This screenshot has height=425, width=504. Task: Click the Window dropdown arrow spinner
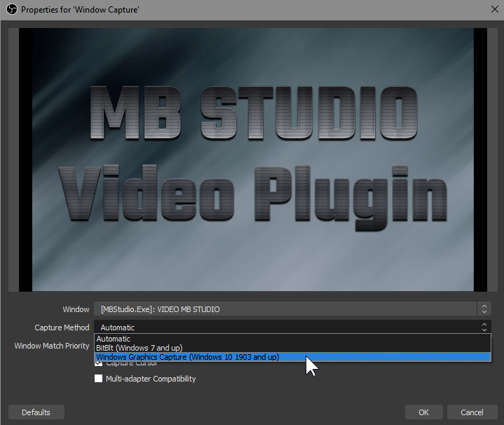coord(484,309)
